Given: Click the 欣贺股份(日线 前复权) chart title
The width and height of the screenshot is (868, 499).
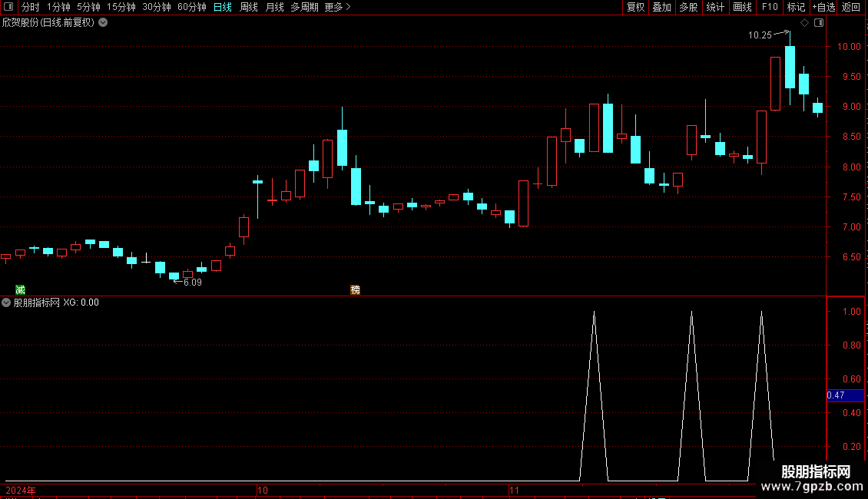Looking at the screenshot, I should [x=48, y=23].
